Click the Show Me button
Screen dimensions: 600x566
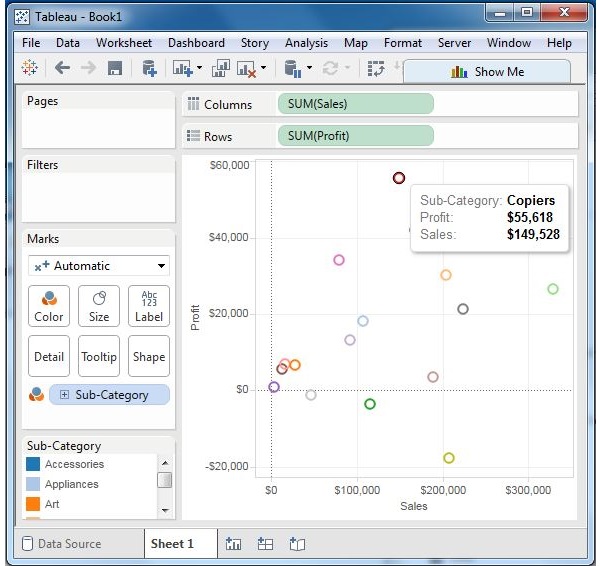pyautogui.click(x=486, y=71)
